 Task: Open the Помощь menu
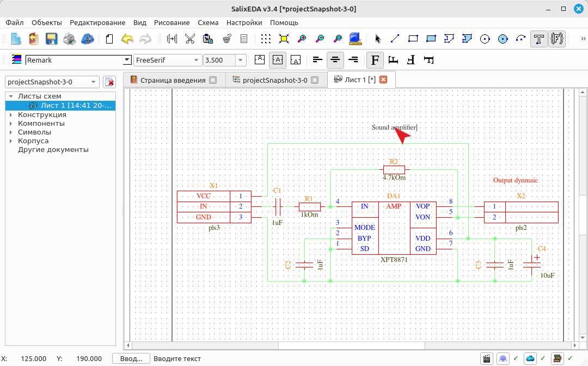[284, 22]
